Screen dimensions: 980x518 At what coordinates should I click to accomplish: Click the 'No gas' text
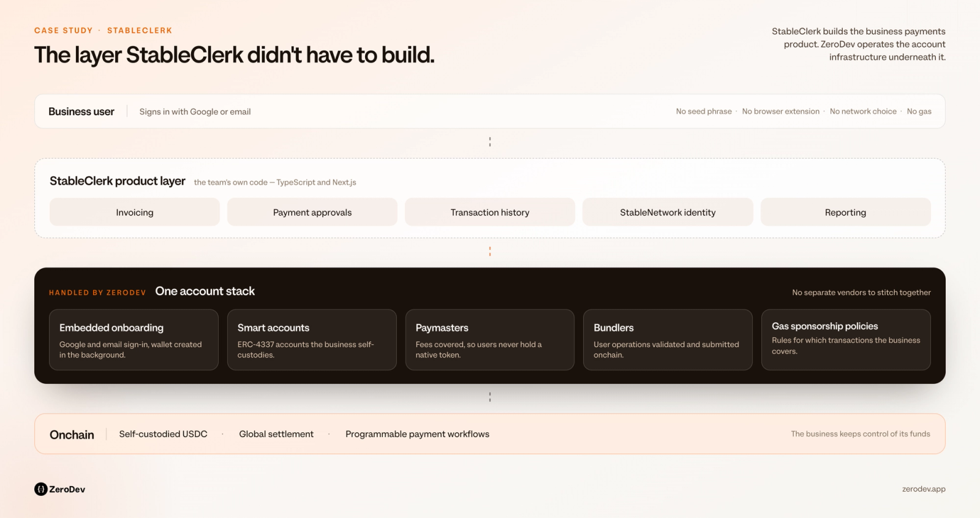point(919,111)
